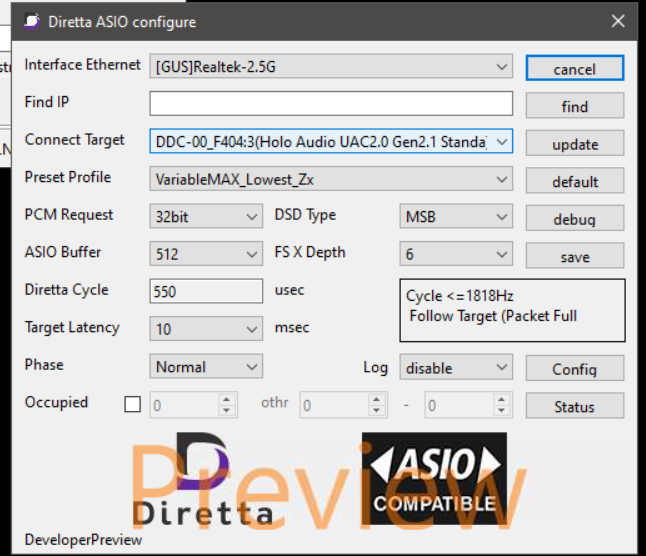Image resolution: width=646 pixels, height=556 pixels.
Task: Open the DSD Type dropdown
Action: pyautogui.click(x=456, y=217)
